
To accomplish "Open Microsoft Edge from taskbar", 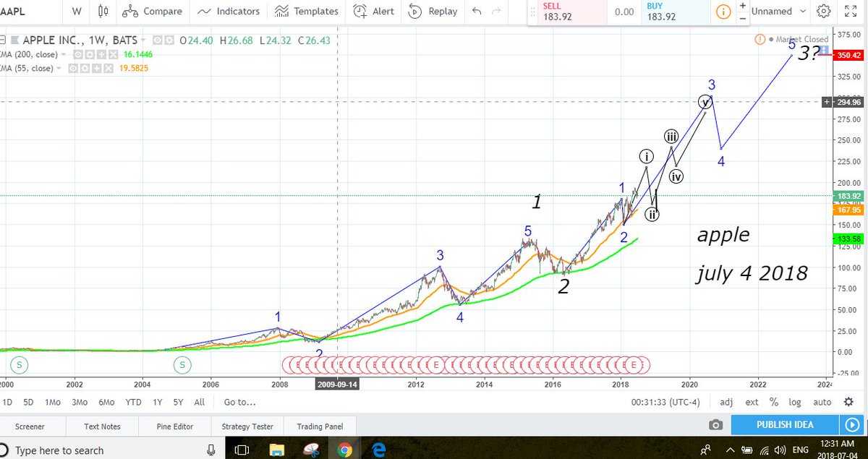I will (378, 450).
